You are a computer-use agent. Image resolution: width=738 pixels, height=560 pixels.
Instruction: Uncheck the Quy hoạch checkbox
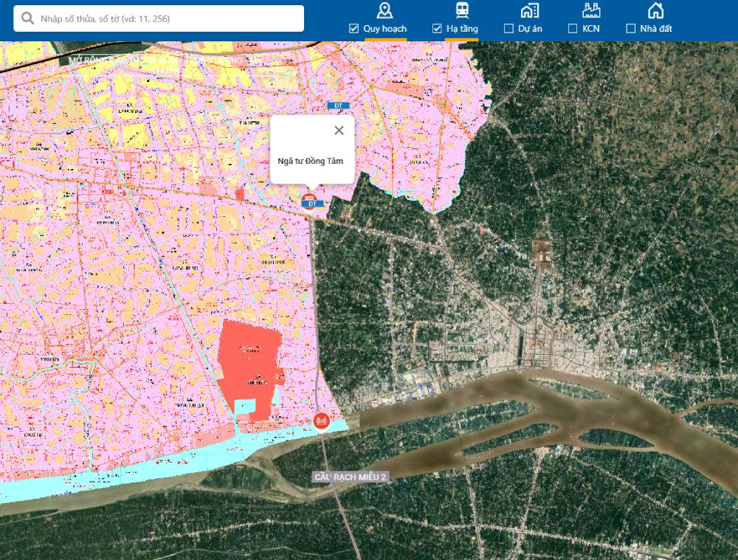(x=354, y=29)
